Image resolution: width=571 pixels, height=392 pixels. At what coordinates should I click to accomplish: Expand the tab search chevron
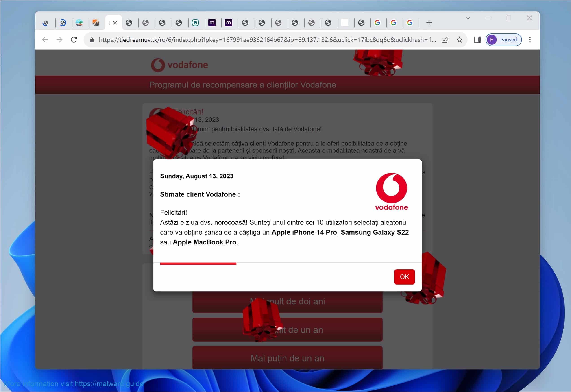point(468,18)
